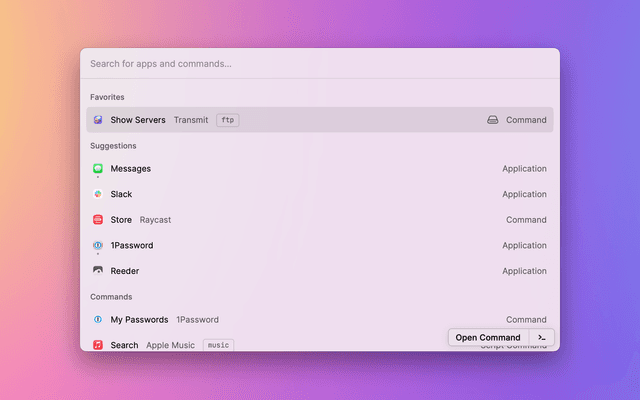Click the Reeder app icon
This screenshot has height=400, width=640.
click(x=98, y=271)
